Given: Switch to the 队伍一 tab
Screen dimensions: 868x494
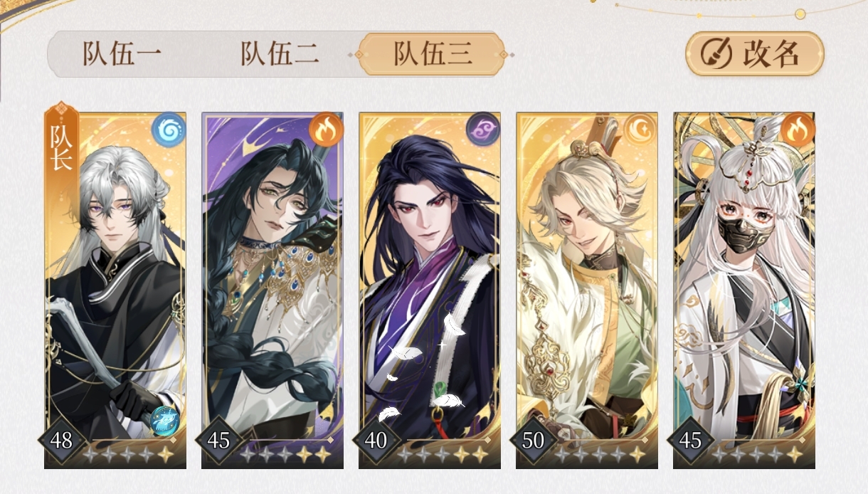Looking at the screenshot, I should [122, 54].
